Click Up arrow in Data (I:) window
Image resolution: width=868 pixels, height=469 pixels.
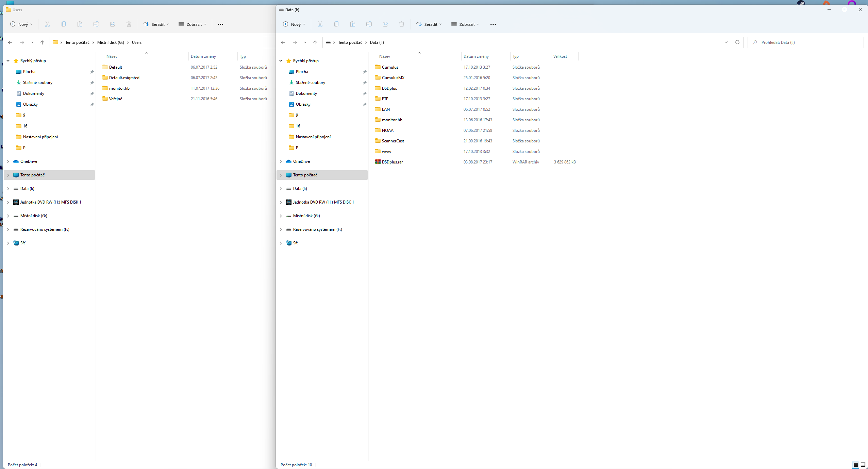pyautogui.click(x=315, y=42)
